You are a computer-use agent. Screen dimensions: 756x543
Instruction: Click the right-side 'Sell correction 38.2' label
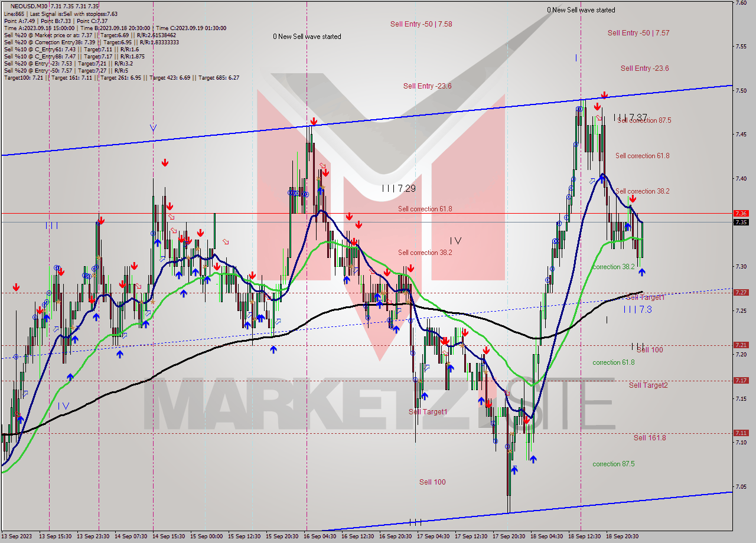(x=643, y=191)
